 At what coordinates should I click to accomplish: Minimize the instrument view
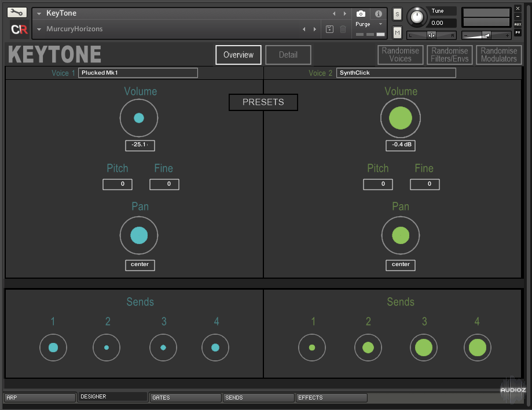[x=518, y=16]
